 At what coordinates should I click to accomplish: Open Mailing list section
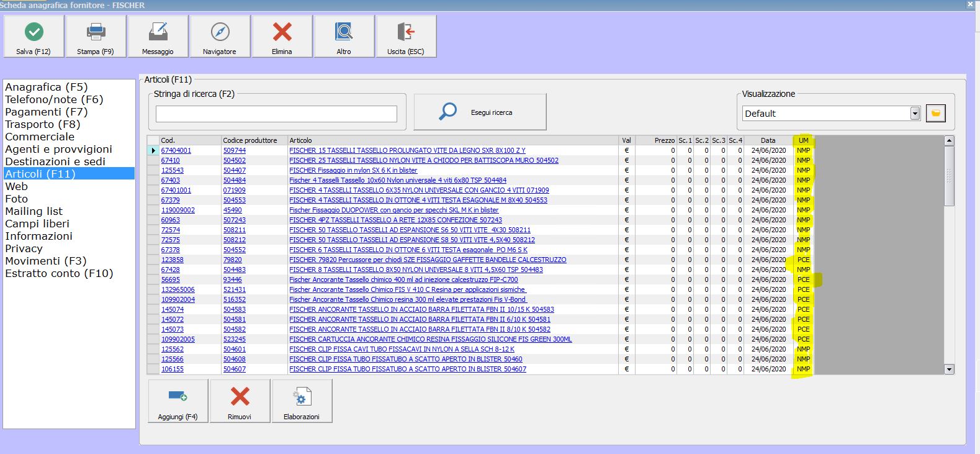[34, 211]
